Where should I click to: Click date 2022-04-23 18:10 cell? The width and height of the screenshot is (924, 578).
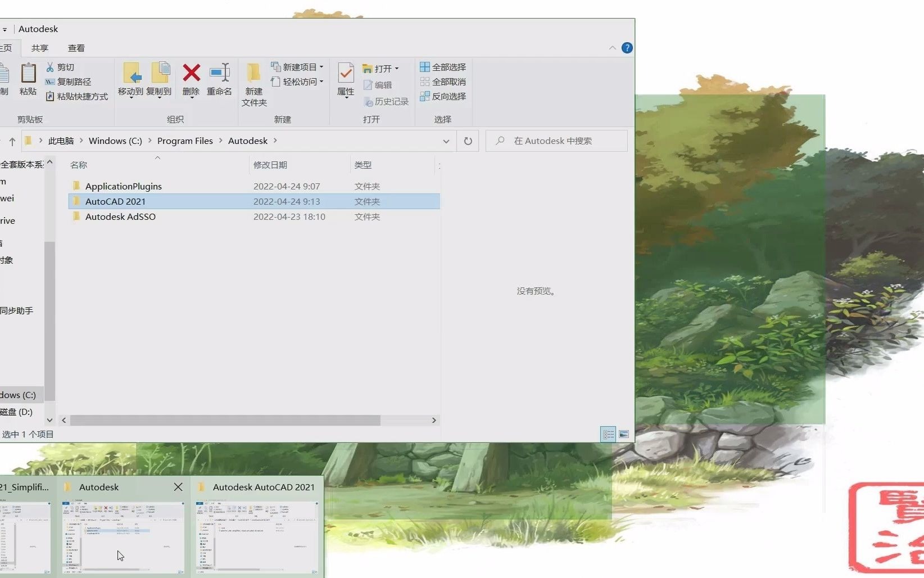click(289, 216)
